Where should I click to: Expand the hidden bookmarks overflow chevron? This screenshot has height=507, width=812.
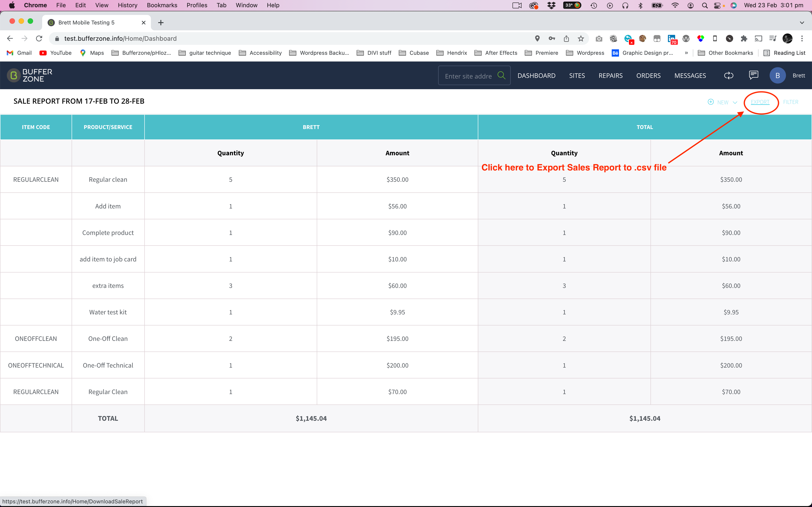686,53
